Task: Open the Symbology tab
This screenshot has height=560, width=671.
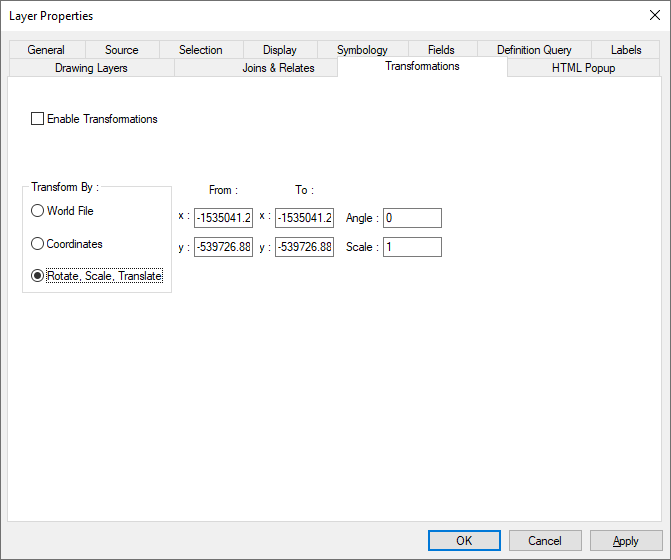Action: 362,50
